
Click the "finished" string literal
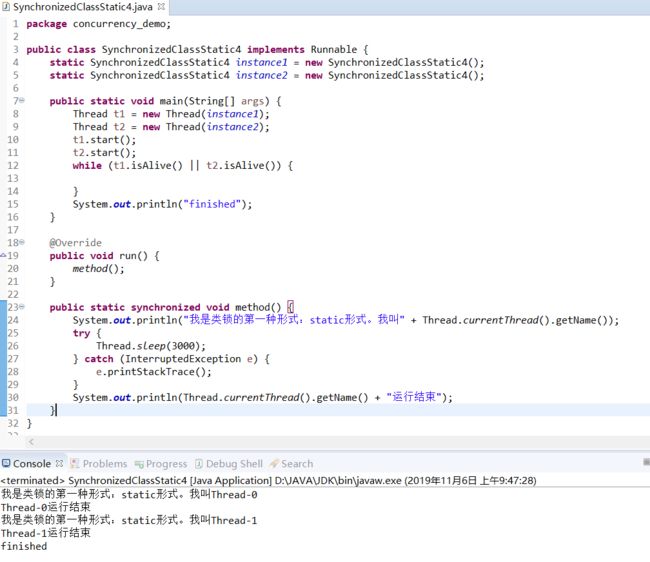[212, 204]
